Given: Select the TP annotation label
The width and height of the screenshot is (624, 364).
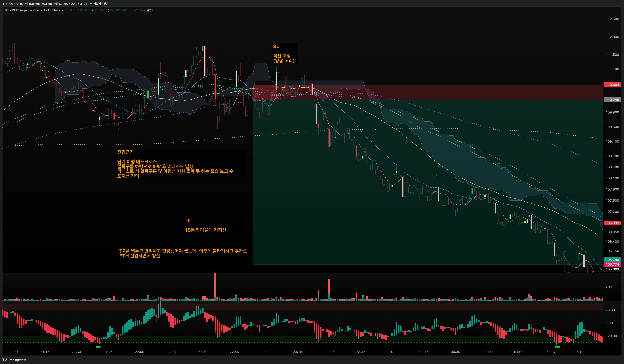Looking at the screenshot, I should (x=187, y=220).
